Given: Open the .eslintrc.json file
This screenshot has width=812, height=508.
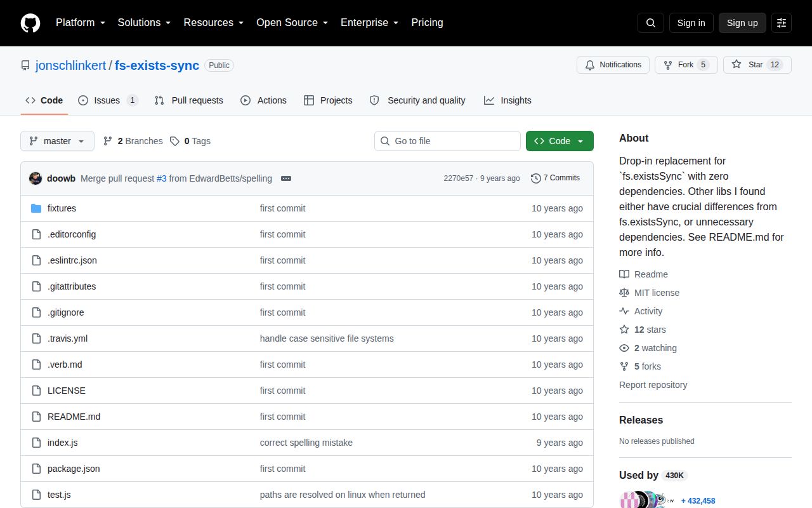Looking at the screenshot, I should [x=72, y=260].
